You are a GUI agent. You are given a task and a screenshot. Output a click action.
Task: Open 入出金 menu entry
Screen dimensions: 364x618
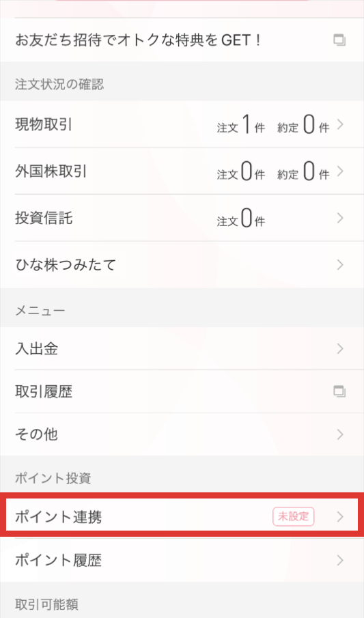click(x=182, y=349)
